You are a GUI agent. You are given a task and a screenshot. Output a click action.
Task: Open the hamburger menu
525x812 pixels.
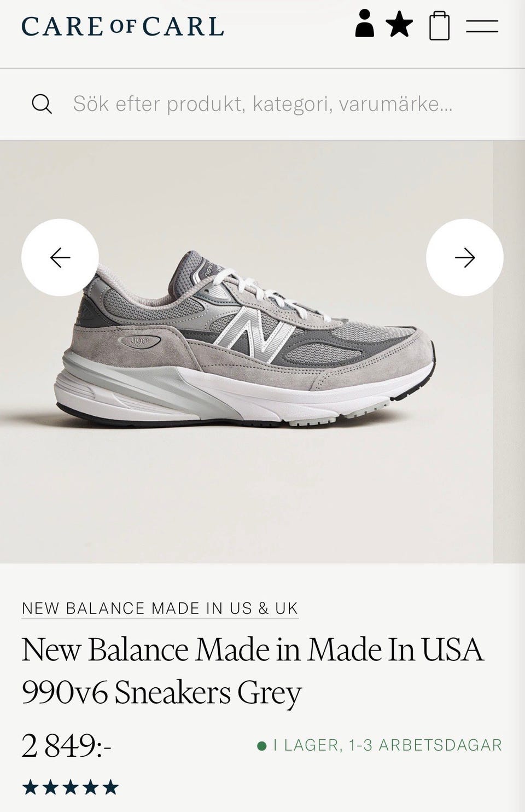click(482, 26)
